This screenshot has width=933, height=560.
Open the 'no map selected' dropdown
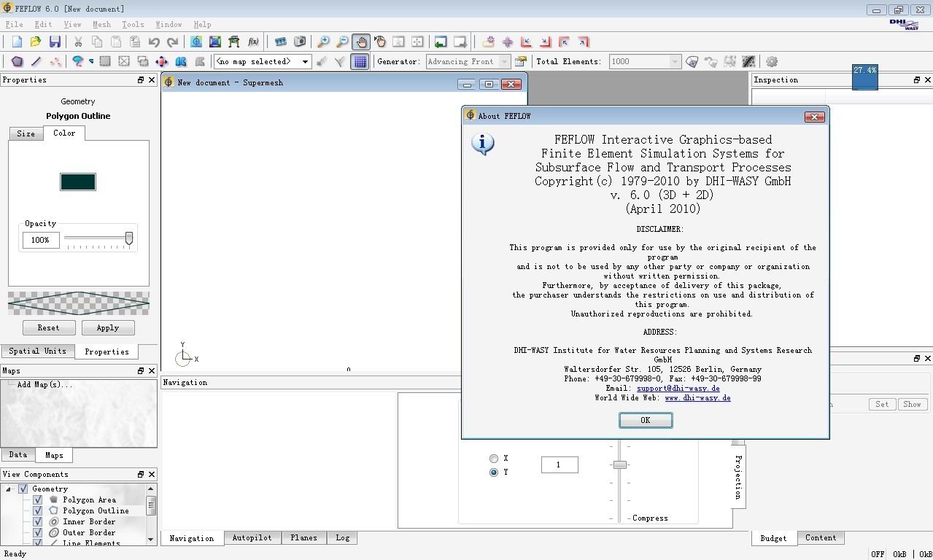[x=305, y=62]
